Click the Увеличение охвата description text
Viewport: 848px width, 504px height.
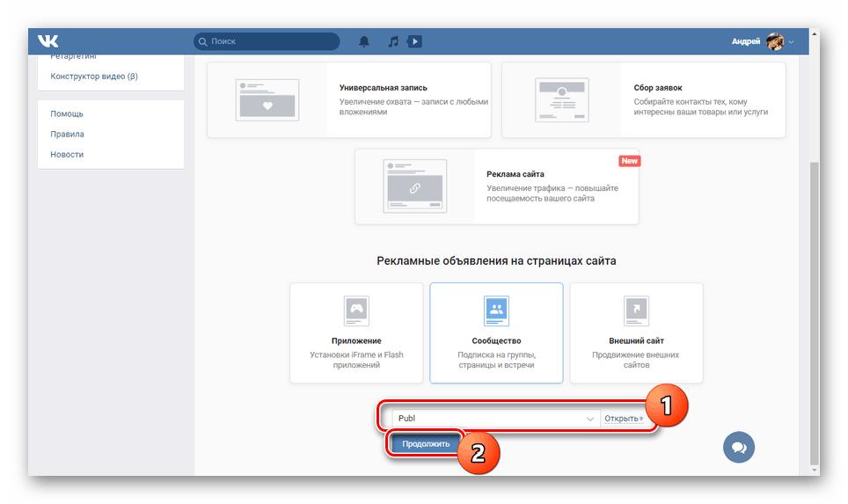coord(413,106)
